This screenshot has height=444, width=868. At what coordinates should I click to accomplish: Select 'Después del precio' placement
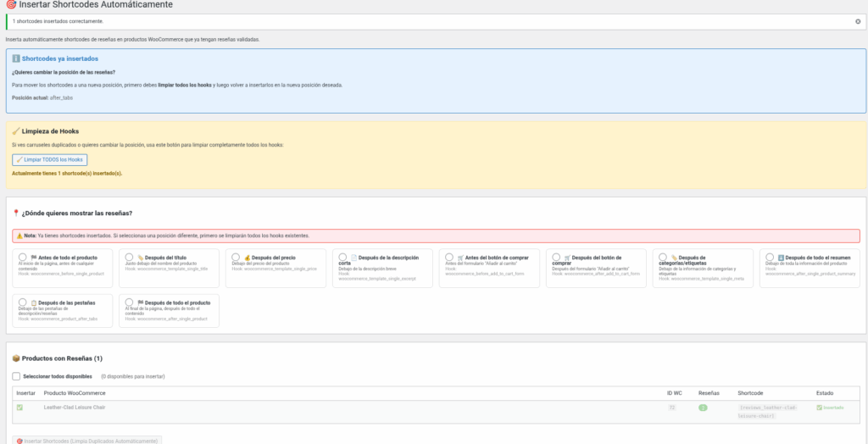click(235, 258)
